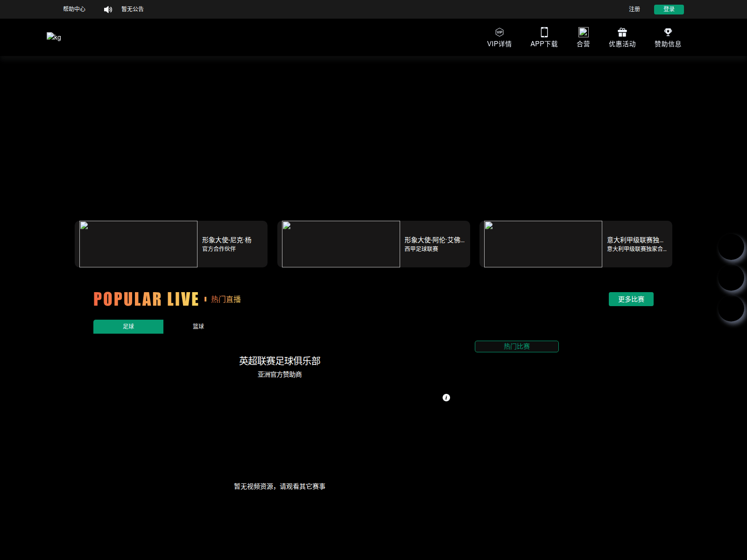
Task: Click the kg site logo
Action: pyautogui.click(x=54, y=37)
